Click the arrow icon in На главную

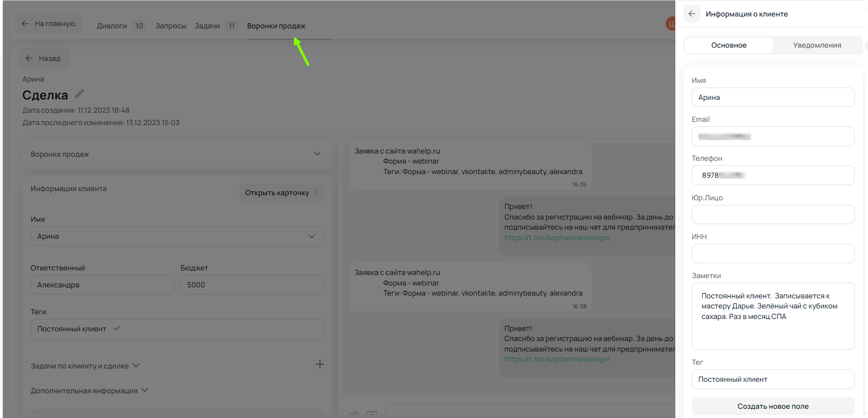25,24
